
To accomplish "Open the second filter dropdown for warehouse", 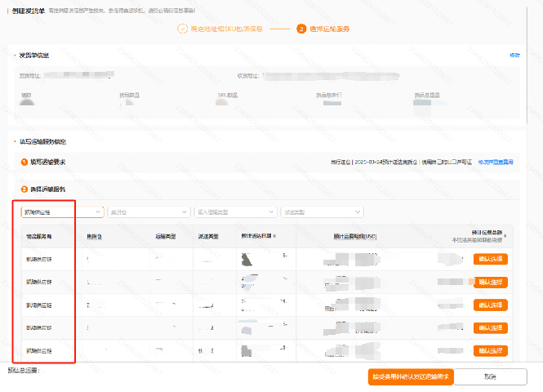I will tap(149, 212).
